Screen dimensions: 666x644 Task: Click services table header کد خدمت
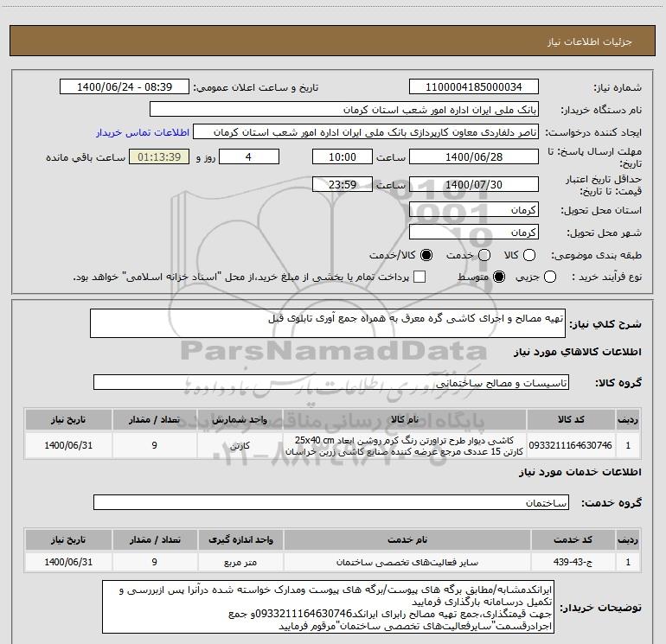point(573,539)
